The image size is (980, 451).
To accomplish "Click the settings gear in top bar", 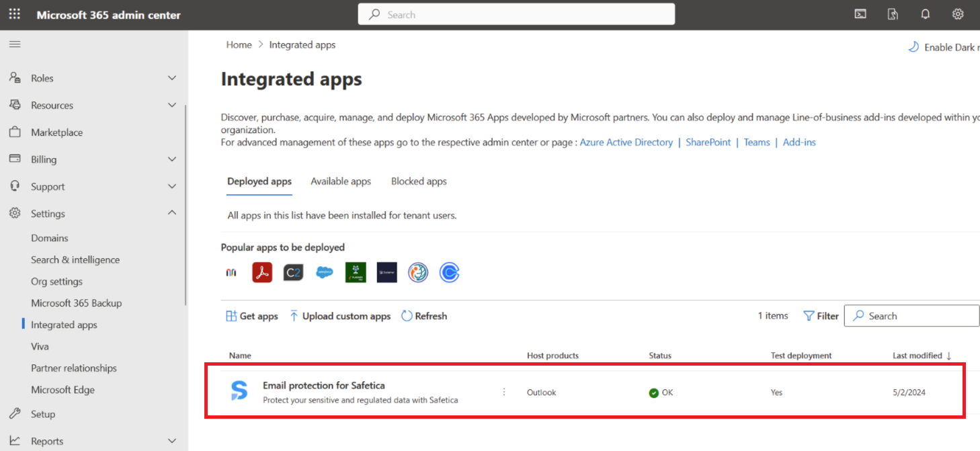I will point(958,14).
